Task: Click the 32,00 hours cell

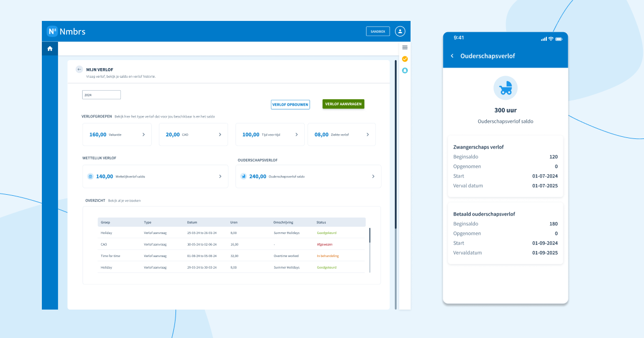Action: point(234,256)
